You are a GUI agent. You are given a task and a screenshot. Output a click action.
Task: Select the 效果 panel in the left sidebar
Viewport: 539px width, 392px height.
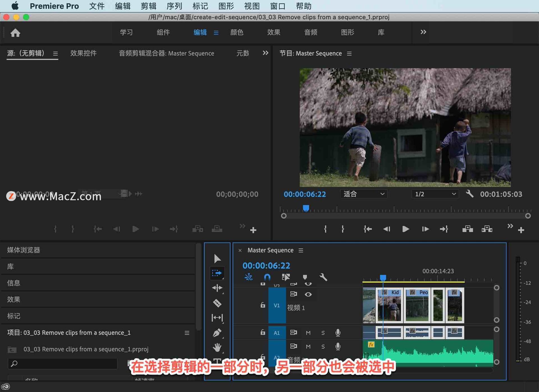13,299
